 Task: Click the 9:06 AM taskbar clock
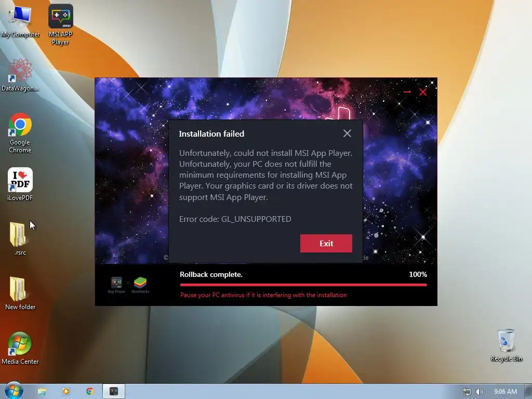coord(505,392)
